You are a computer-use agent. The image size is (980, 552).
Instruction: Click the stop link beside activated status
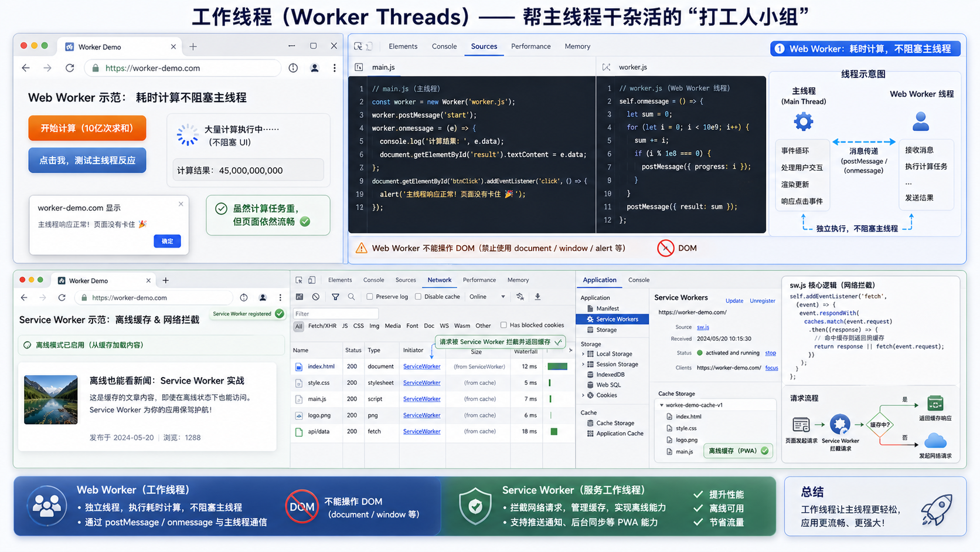coord(771,353)
